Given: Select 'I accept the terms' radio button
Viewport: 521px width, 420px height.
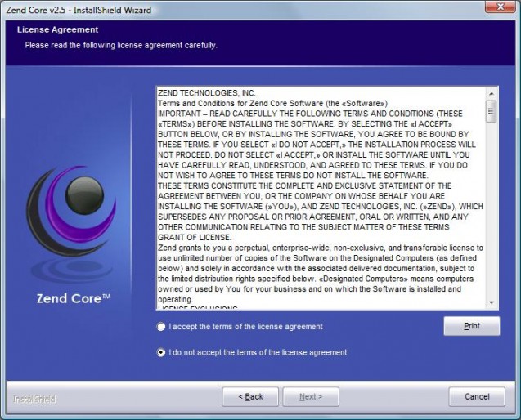Looking at the screenshot, I should click(x=161, y=327).
